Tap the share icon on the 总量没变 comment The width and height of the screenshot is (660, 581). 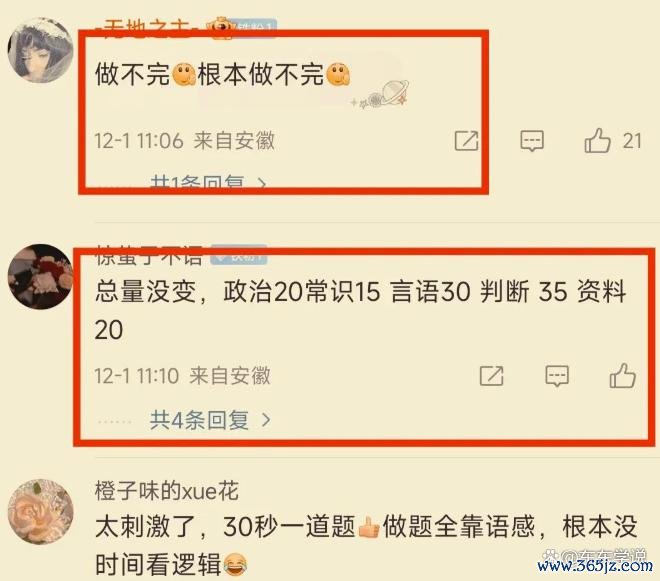click(492, 376)
